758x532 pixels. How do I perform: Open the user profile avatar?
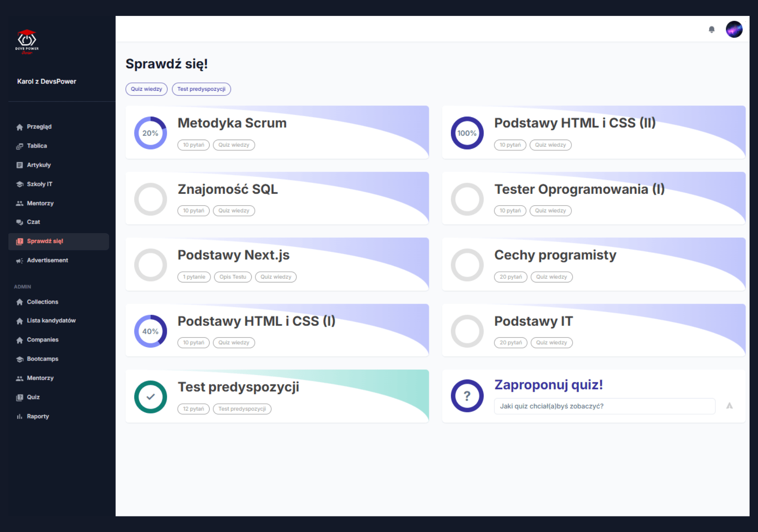(x=734, y=30)
